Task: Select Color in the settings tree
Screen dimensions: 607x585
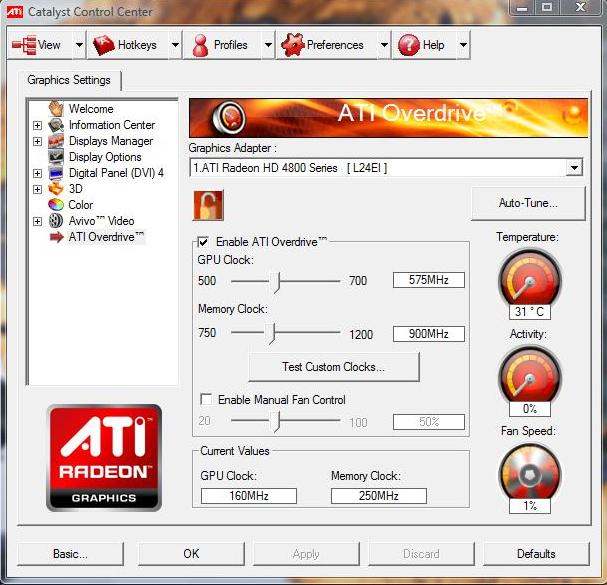Action: (x=81, y=204)
